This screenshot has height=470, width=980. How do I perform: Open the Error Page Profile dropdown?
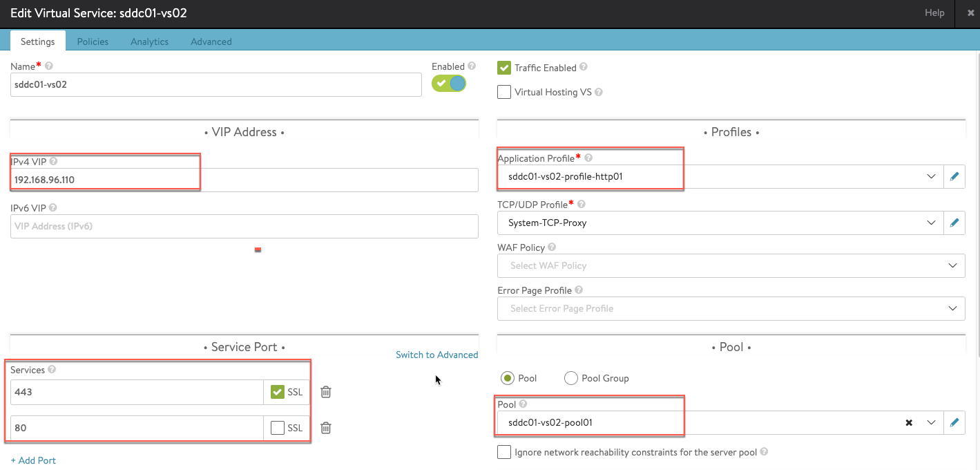(x=953, y=308)
